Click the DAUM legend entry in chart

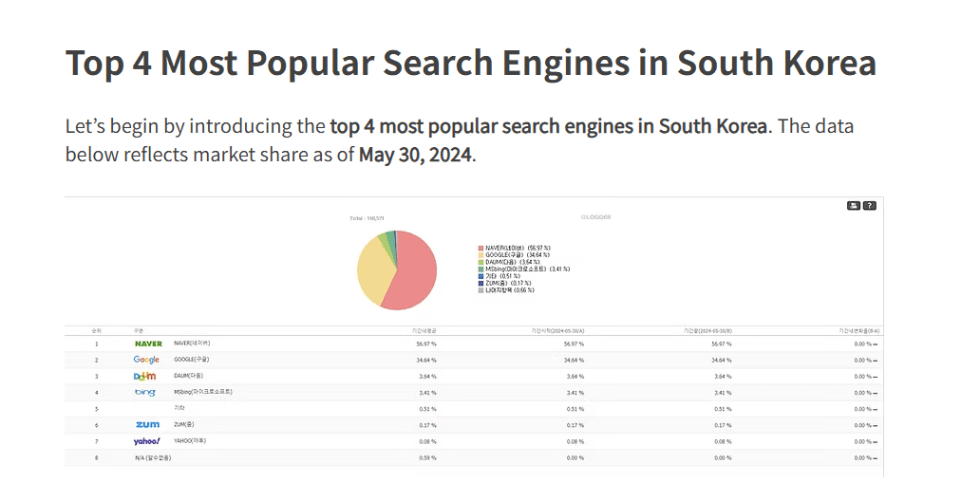tap(512, 262)
